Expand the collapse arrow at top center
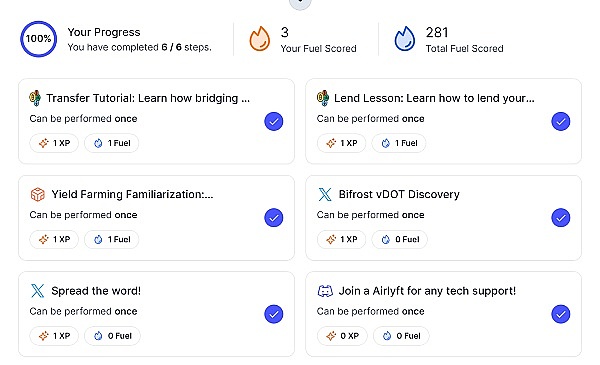 click(300, 3)
